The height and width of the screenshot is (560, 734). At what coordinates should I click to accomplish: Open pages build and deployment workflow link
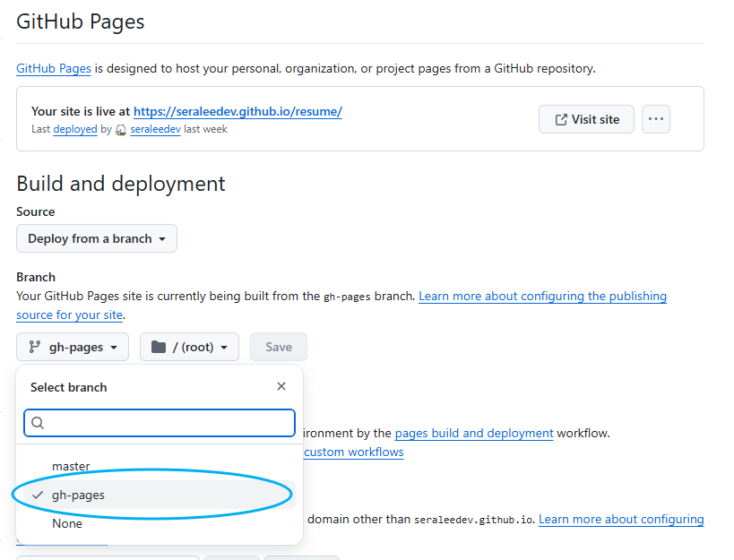coord(474,434)
